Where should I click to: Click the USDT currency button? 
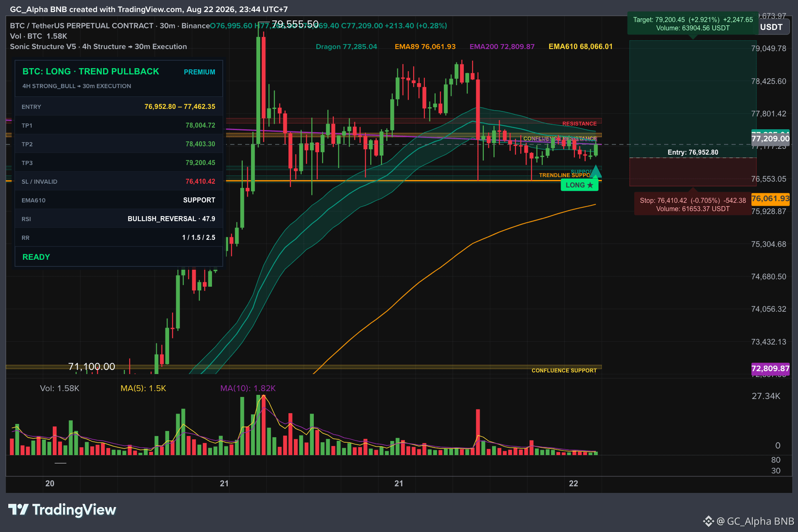point(771,27)
